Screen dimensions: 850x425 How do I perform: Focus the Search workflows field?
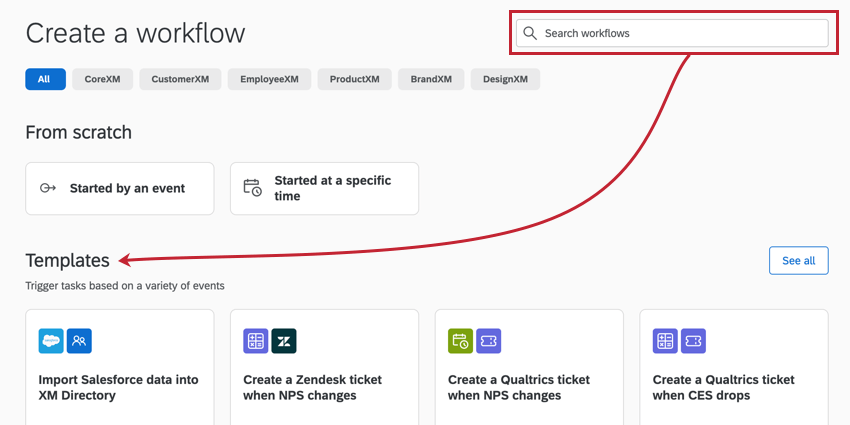click(x=680, y=33)
